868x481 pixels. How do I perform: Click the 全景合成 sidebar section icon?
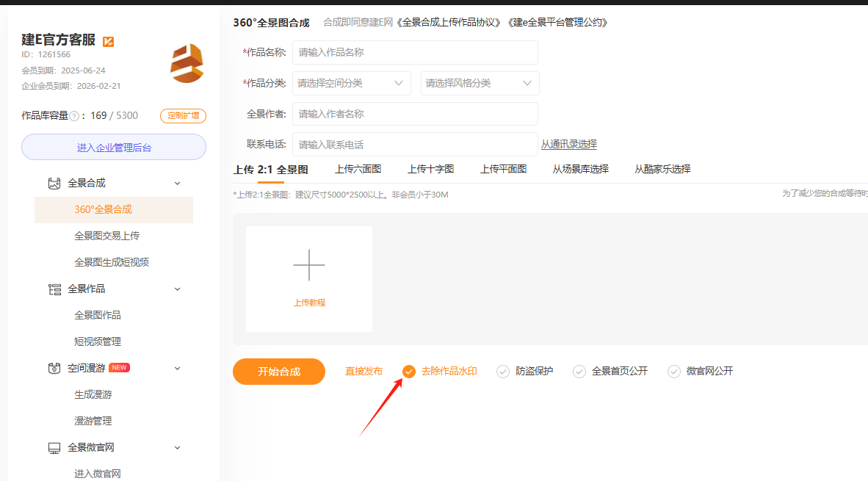54,184
